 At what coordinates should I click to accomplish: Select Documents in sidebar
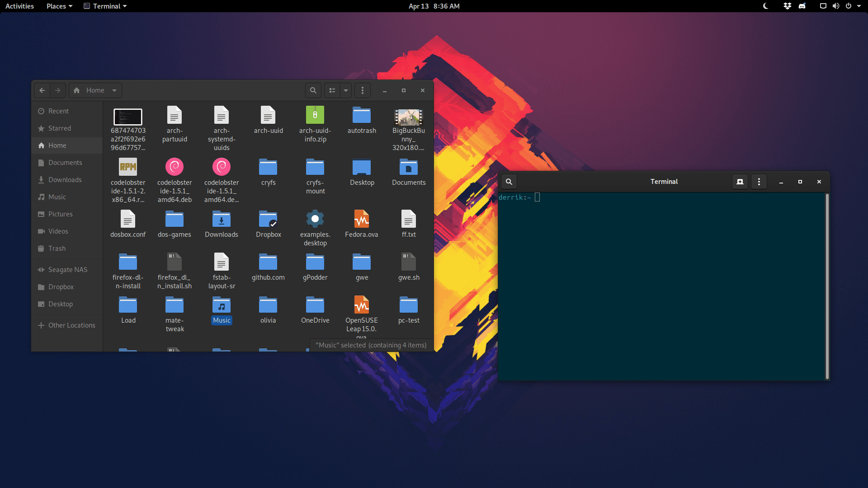click(67, 163)
